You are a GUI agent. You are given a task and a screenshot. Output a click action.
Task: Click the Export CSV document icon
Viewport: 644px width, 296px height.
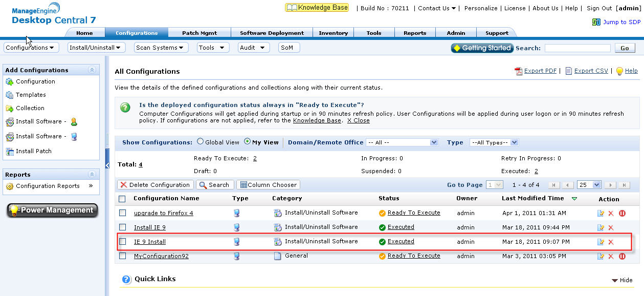[x=568, y=71]
